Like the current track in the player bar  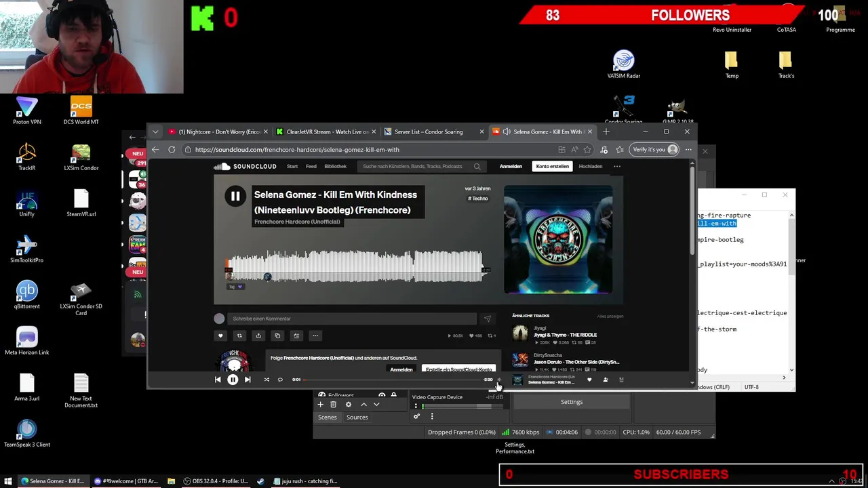coord(589,380)
